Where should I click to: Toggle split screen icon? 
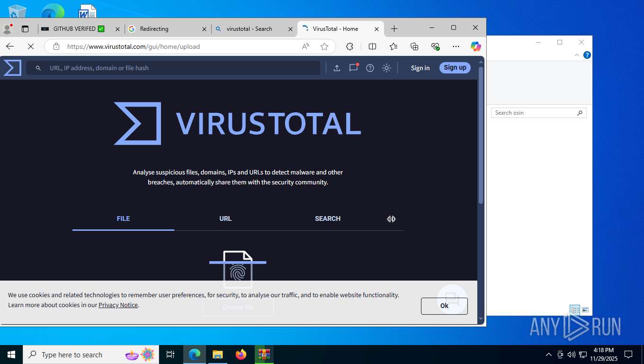click(x=372, y=46)
